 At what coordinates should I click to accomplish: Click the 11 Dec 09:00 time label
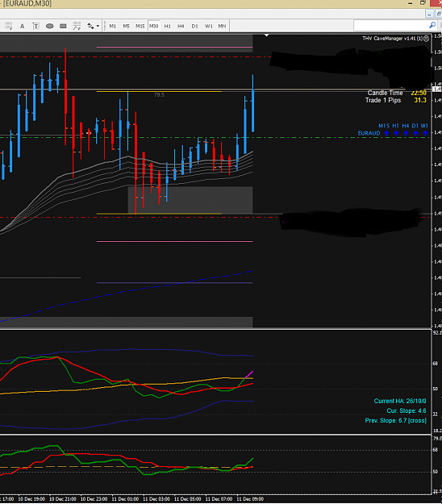[x=250, y=499]
